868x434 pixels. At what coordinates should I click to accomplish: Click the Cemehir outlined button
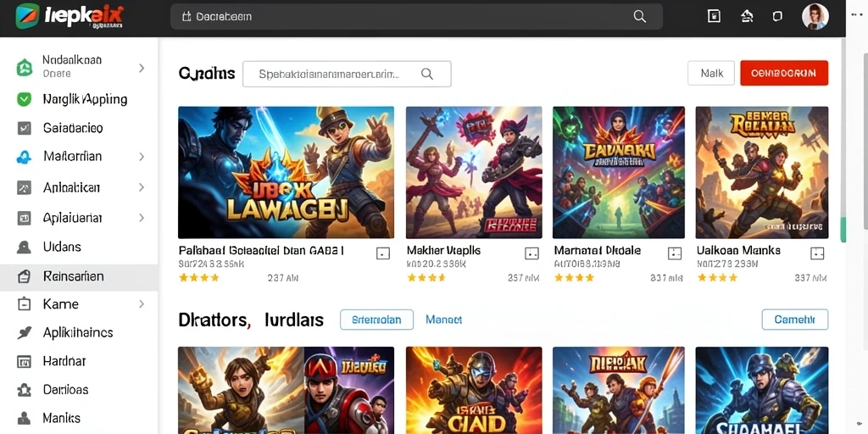[x=794, y=320]
